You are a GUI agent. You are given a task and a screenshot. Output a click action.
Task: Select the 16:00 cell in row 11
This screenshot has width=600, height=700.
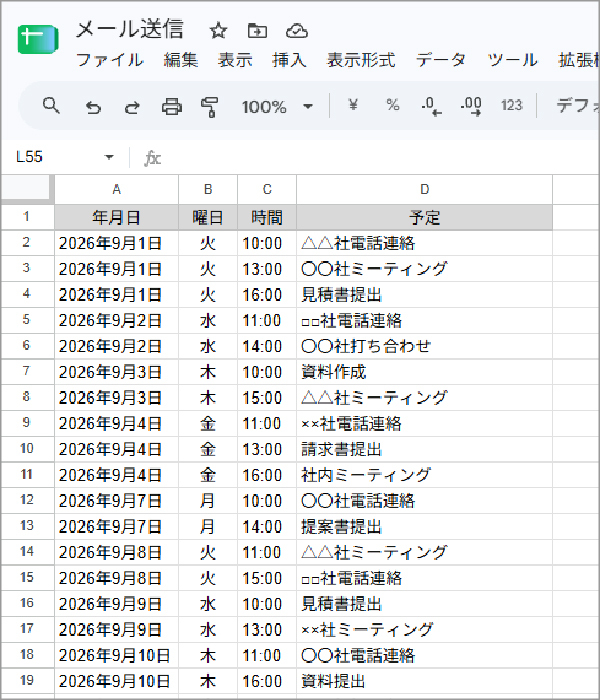pyautogui.click(x=267, y=475)
